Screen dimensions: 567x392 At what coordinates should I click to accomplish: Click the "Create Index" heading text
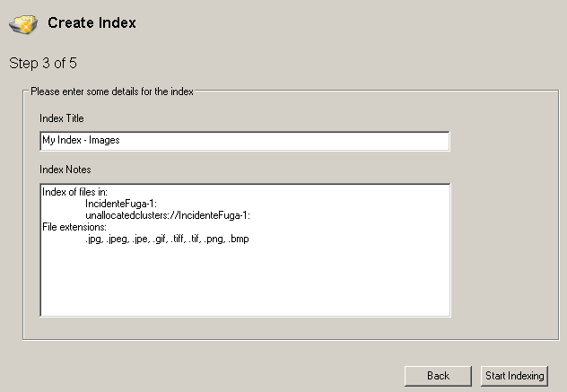pyautogui.click(x=92, y=23)
